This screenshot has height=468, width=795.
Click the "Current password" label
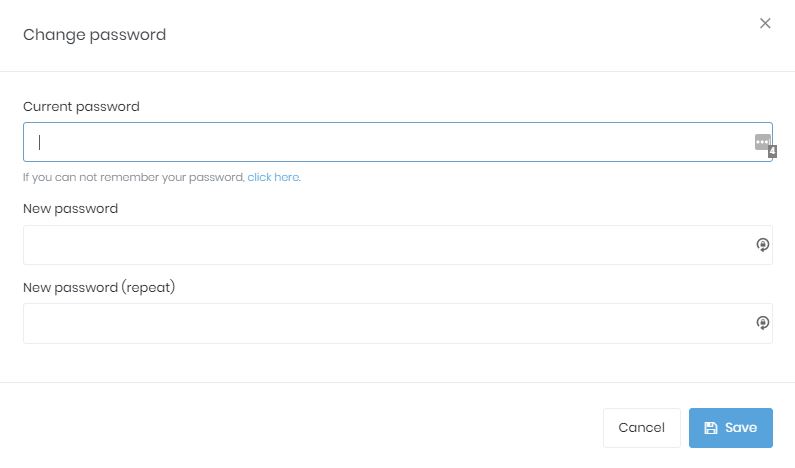click(81, 106)
